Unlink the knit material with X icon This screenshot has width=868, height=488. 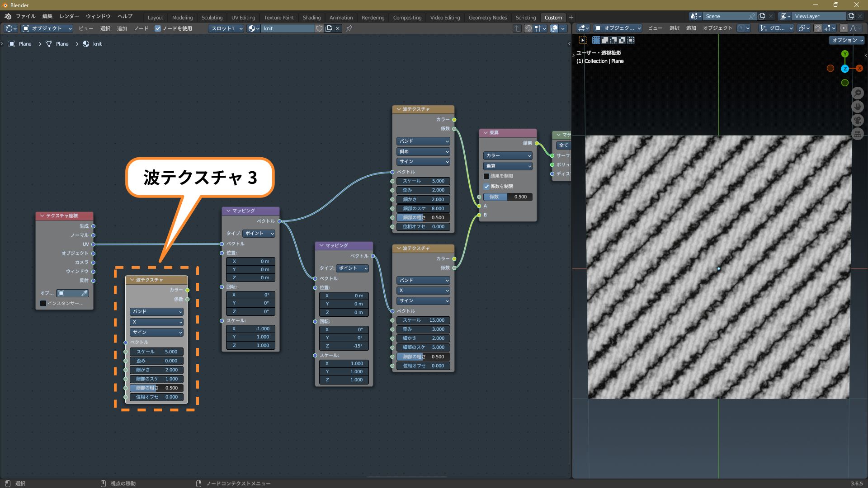click(338, 28)
